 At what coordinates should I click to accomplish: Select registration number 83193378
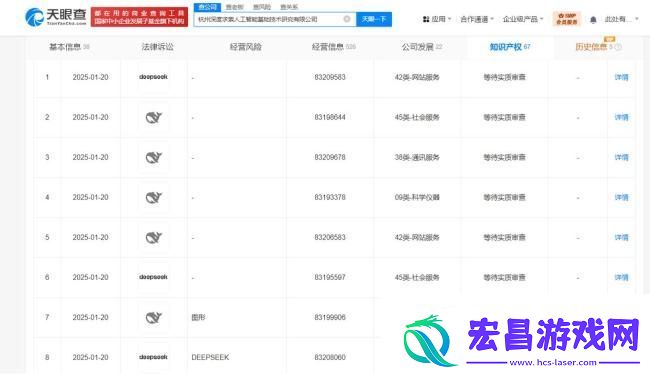click(330, 197)
